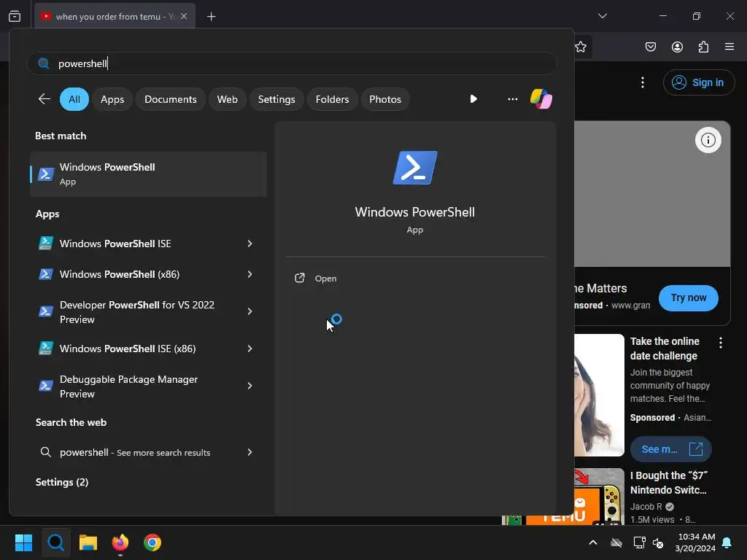747x560 pixels.
Task: Select the Documents filter tab
Action: click(x=171, y=99)
